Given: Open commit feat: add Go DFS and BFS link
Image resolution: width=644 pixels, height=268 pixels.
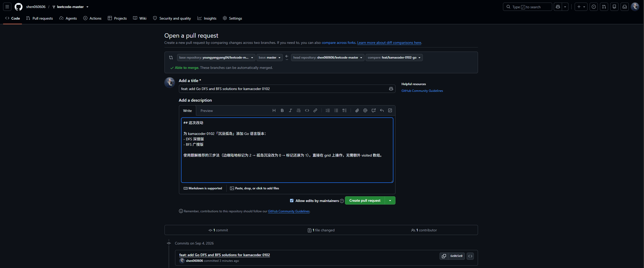Looking at the screenshot, I should [x=225, y=255].
